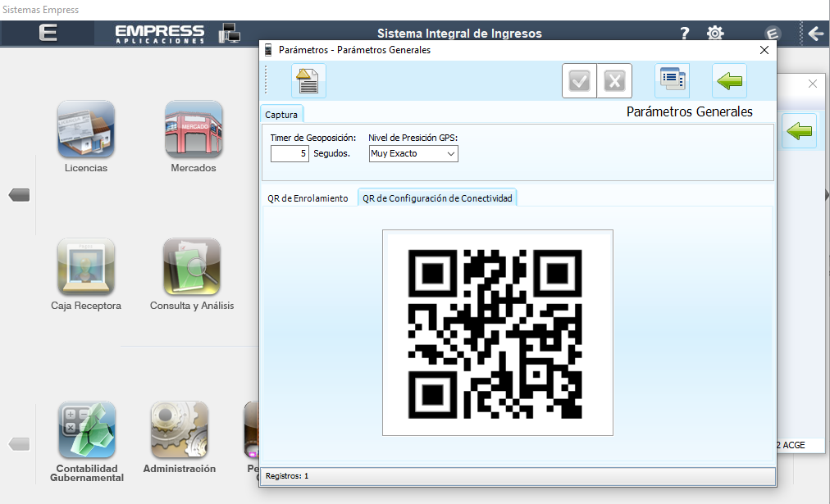
Task: Open the records list view icon
Action: click(672, 81)
